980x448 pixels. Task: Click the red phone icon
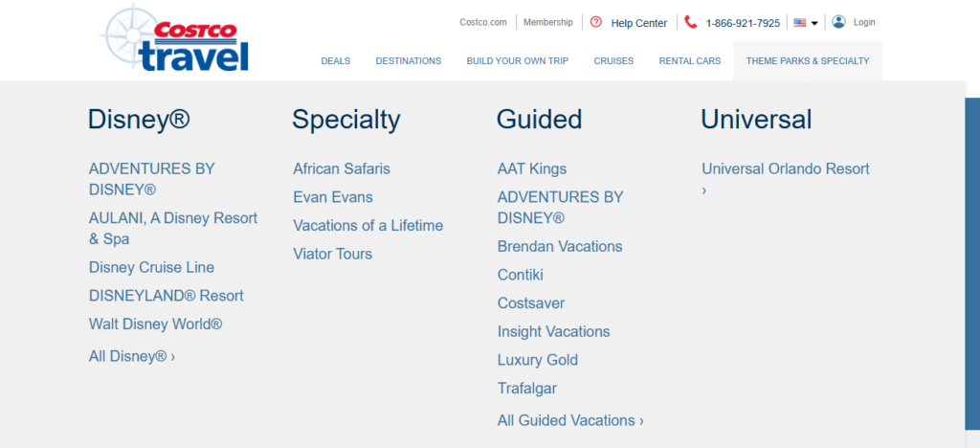tap(691, 22)
